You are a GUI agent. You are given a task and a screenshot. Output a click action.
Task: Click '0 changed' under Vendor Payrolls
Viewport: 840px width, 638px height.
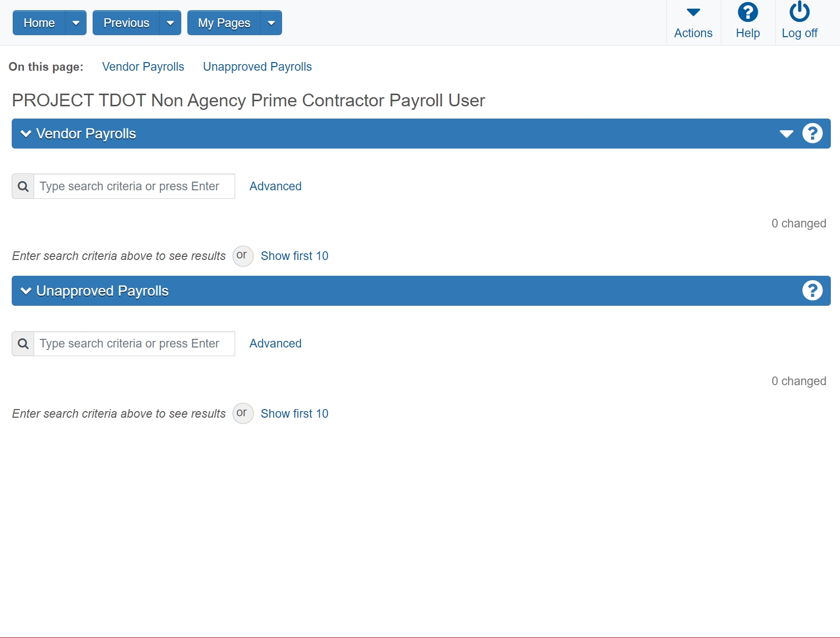tap(799, 223)
